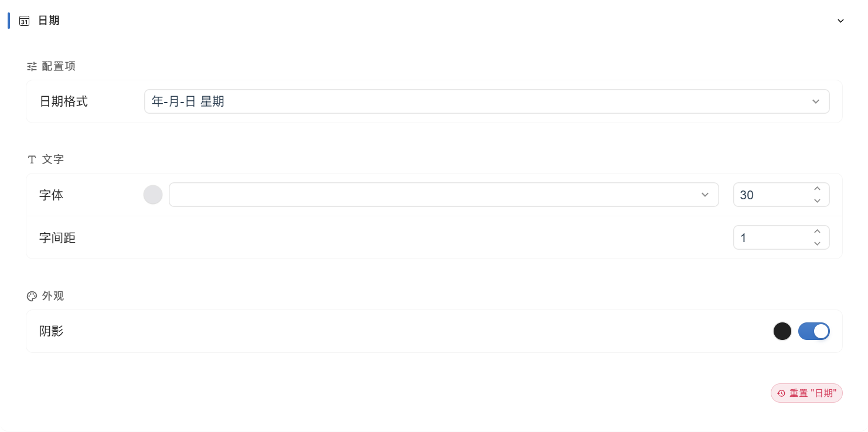
Task: Click the 重置 "日期" reset button
Action: pos(806,393)
